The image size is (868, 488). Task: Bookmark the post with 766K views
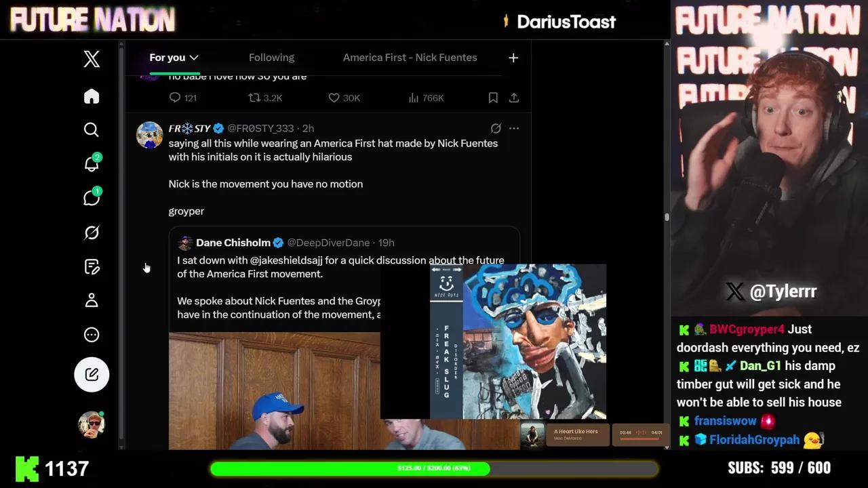(493, 98)
